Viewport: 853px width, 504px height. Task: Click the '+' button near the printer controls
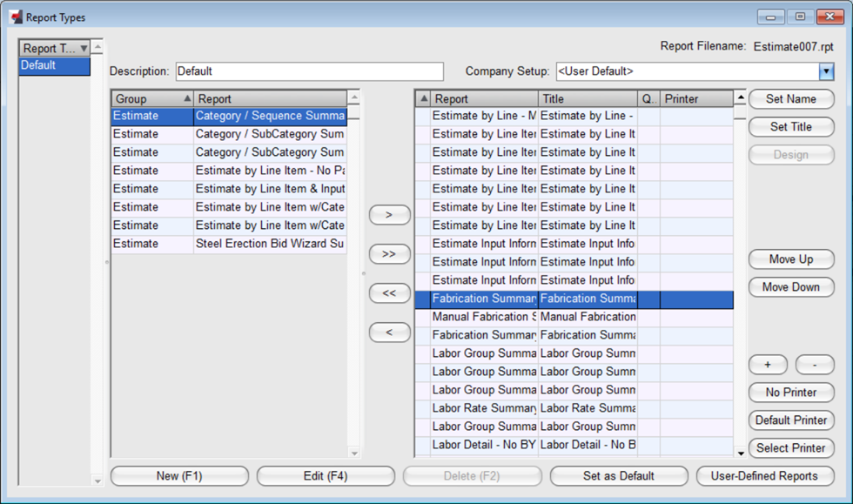pos(768,365)
